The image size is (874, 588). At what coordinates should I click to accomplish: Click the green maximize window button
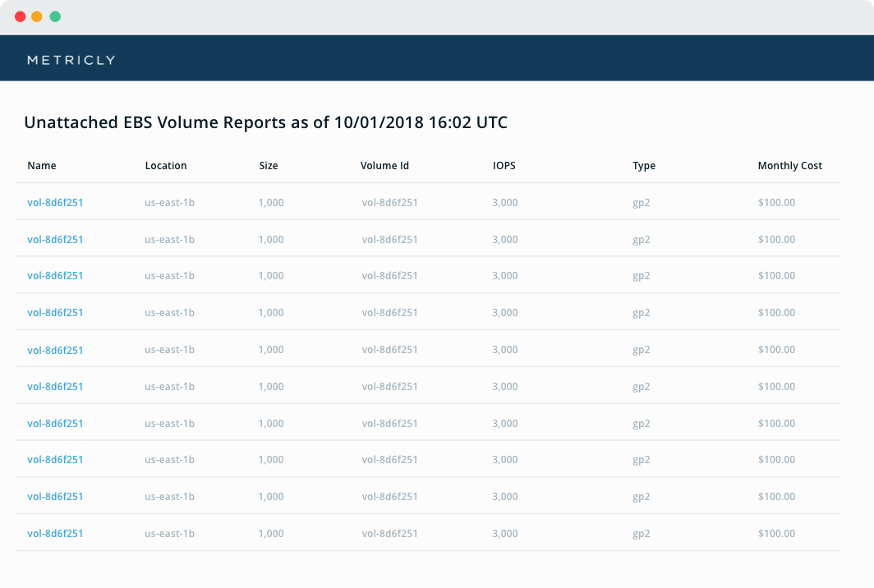pyautogui.click(x=55, y=16)
